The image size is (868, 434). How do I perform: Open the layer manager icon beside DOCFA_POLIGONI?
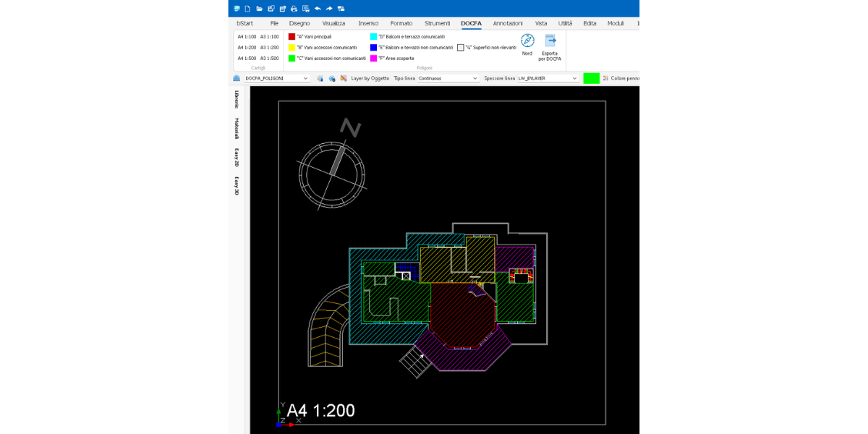coord(237,78)
